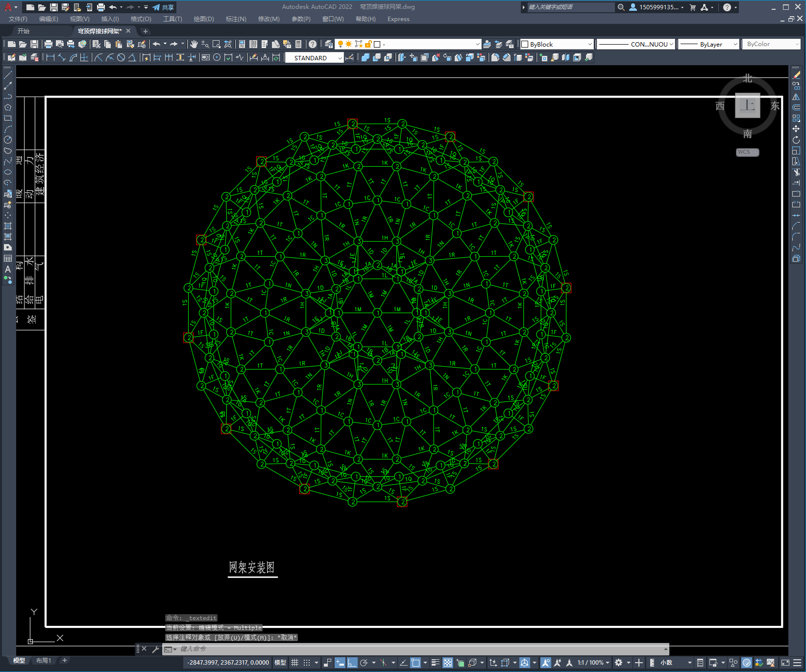Select the Rectangle draw tool

pos(8,118)
